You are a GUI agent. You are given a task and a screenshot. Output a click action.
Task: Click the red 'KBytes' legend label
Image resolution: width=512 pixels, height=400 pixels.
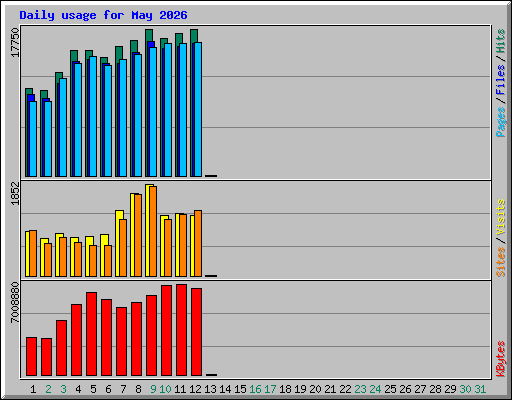click(501, 359)
